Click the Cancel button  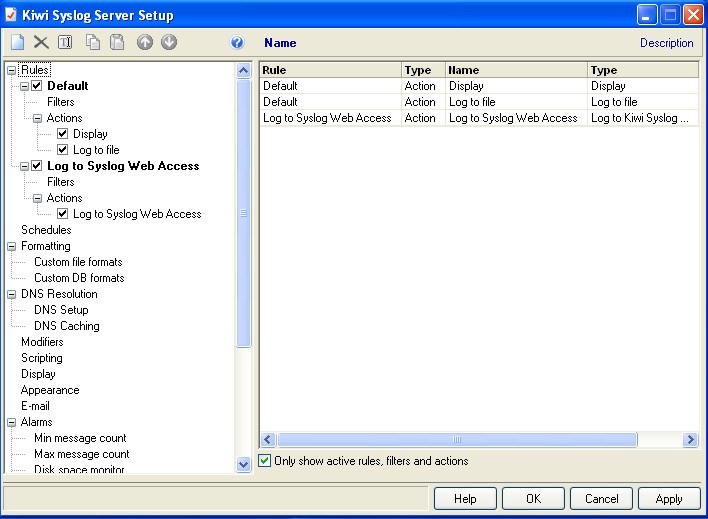[601, 499]
